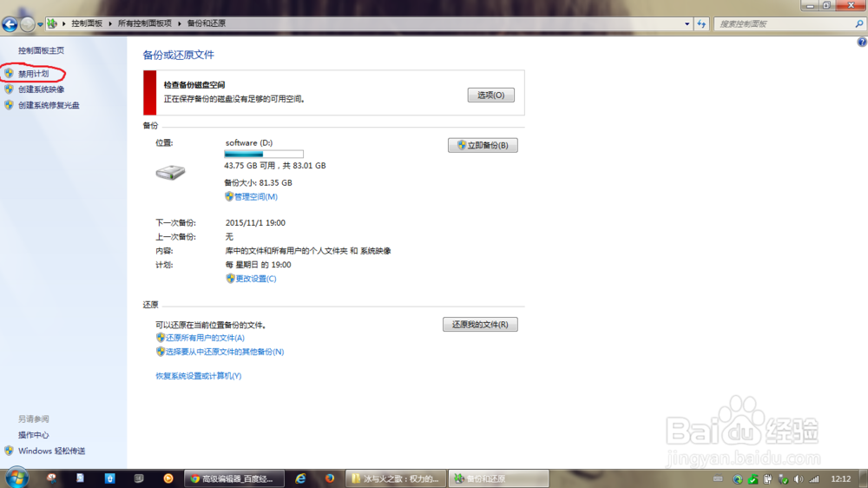Launch Firefox from taskbar
Viewport: 868px width, 488px height.
coord(329,478)
